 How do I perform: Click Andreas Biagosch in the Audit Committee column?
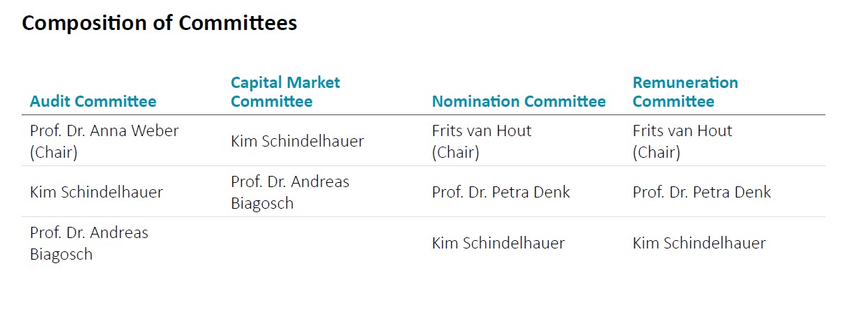(x=89, y=243)
